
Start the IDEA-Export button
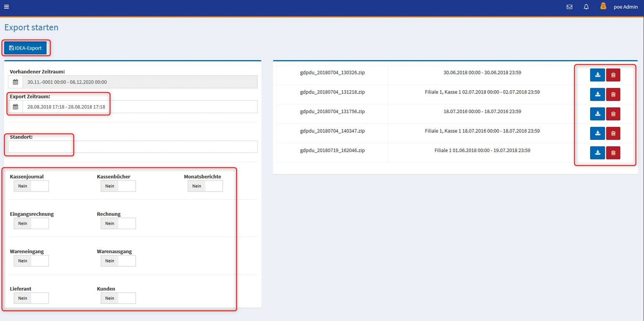[x=25, y=48]
